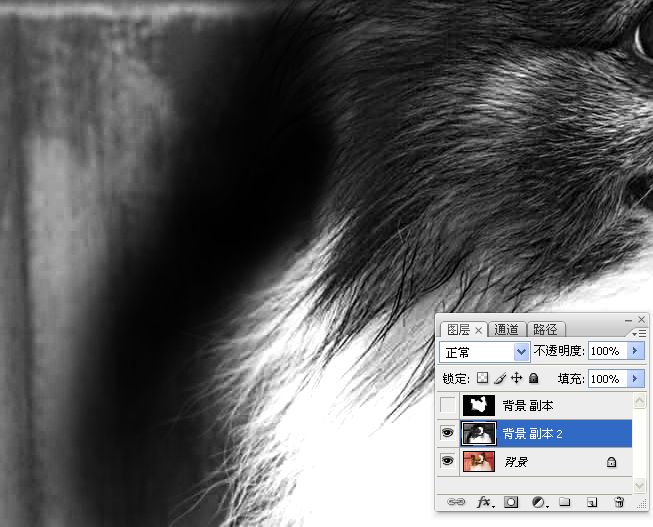Lock layer position with move icon
Image resolution: width=653 pixels, height=527 pixels.
point(517,379)
